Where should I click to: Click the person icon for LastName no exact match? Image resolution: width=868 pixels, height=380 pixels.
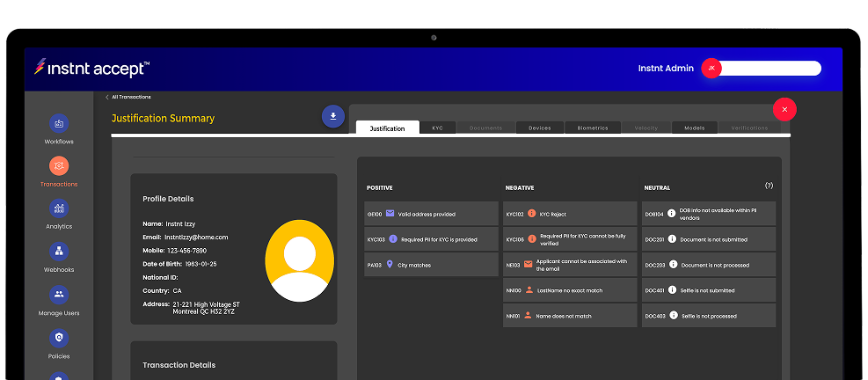529,289
